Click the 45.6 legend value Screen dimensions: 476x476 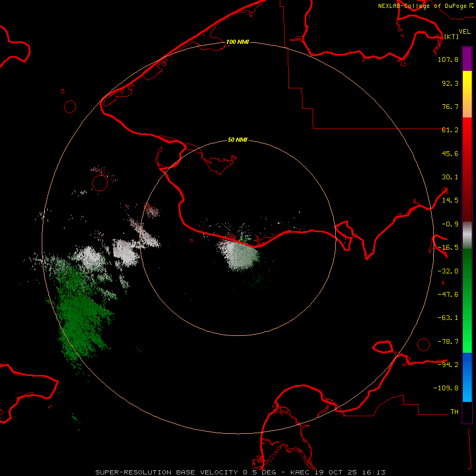coord(450,153)
